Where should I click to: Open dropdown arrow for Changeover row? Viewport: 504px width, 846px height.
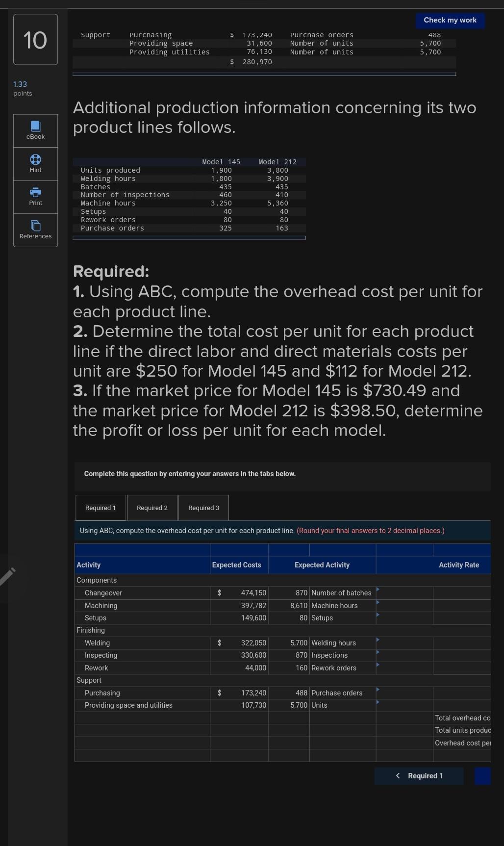point(378,590)
